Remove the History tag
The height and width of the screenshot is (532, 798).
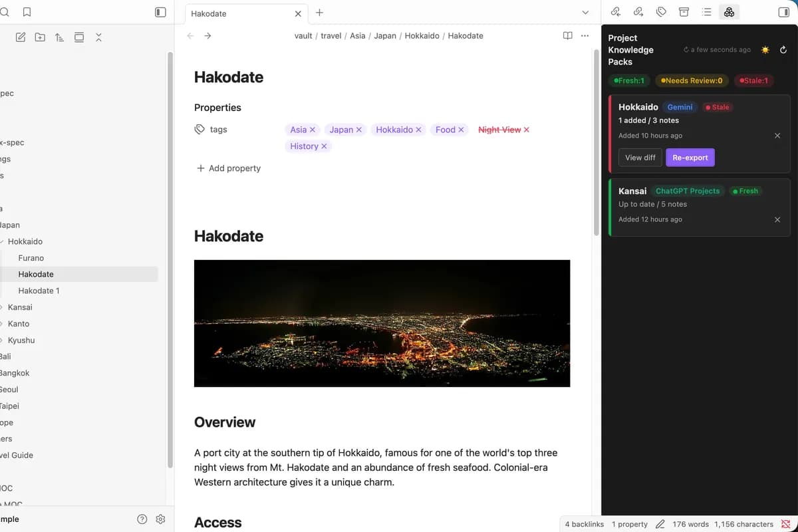(325, 146)
